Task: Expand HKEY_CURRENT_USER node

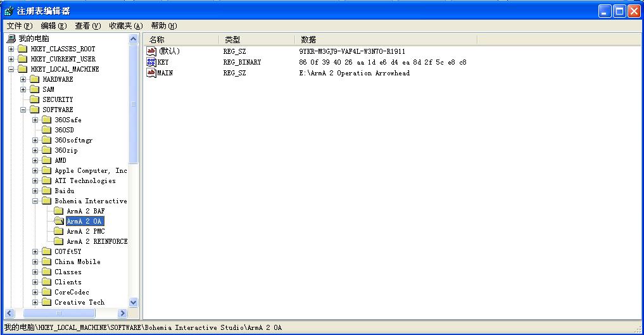Action: click(x=11, y=59)
